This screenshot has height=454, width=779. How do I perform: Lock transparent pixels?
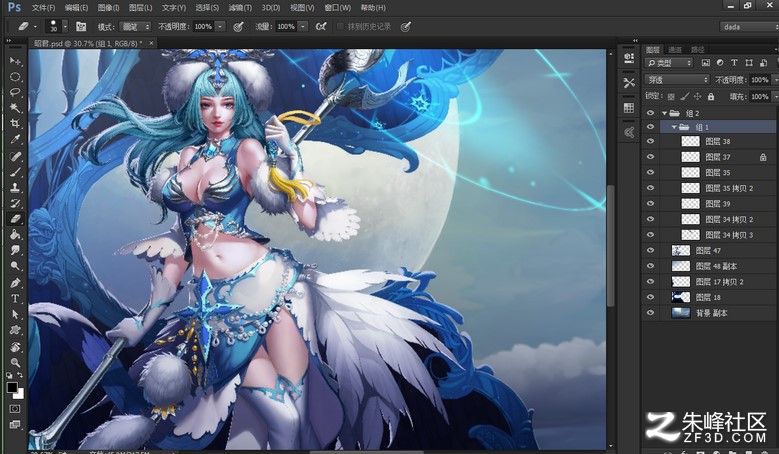(x=671, y=96)
